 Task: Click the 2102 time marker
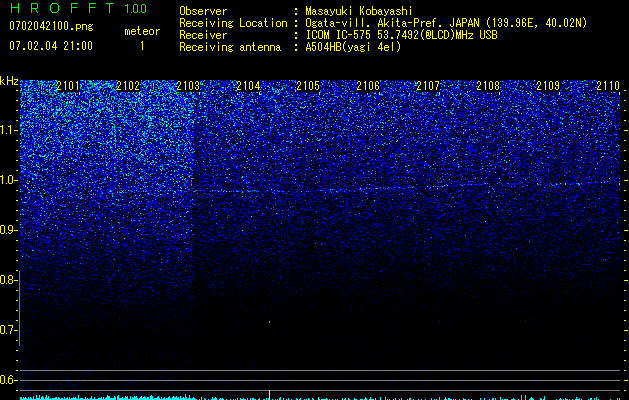click(128, 85)
